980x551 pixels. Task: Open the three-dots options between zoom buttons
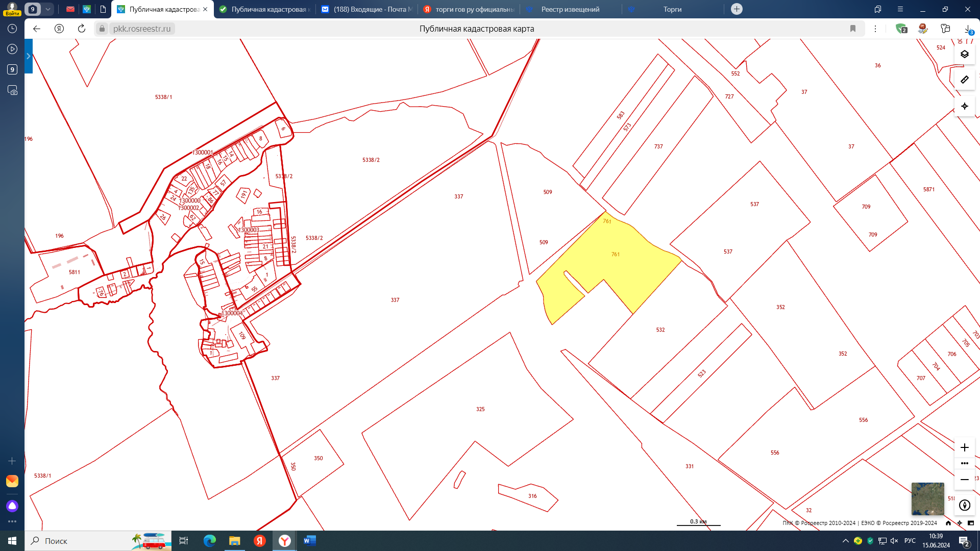click(x=964, y=463)
